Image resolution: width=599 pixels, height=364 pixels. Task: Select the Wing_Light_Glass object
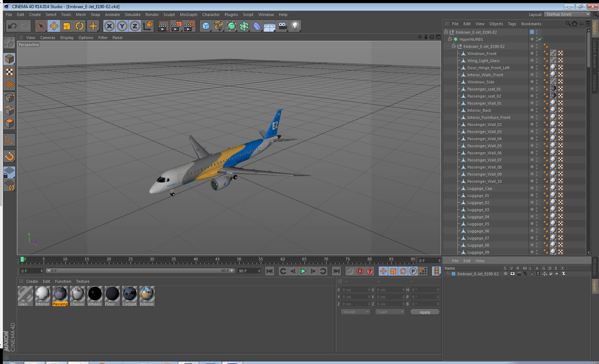pyautogui.click(x=483, y=61)
